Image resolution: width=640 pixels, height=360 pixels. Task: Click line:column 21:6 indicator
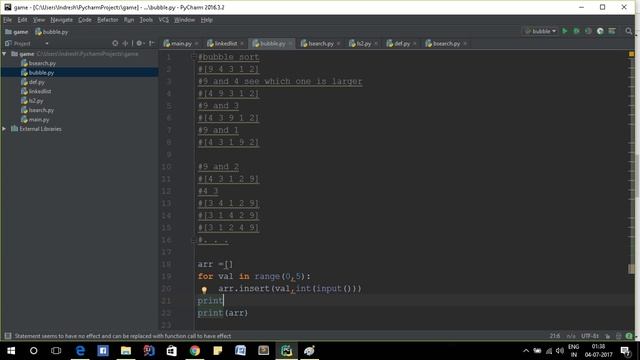point(555,336)
